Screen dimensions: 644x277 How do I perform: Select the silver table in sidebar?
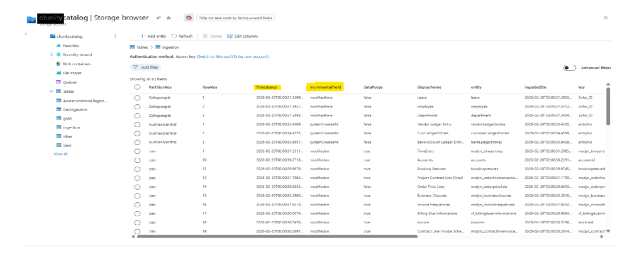68,136
